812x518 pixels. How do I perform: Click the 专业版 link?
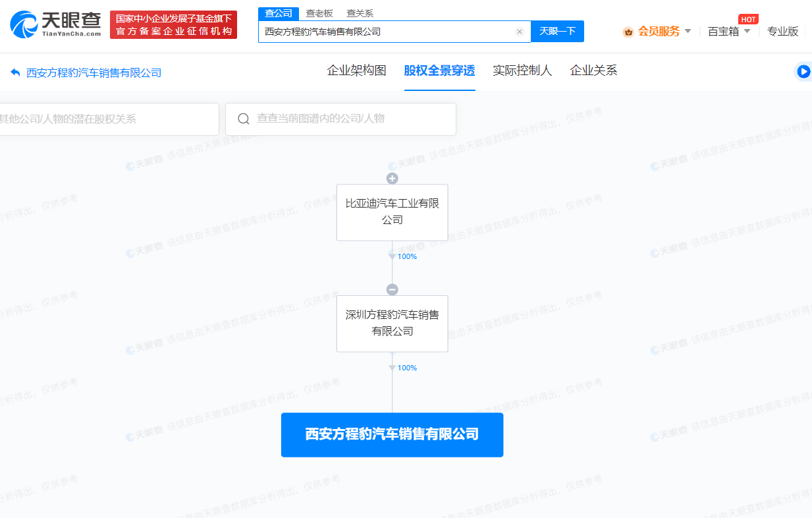(x=782, y=31)
